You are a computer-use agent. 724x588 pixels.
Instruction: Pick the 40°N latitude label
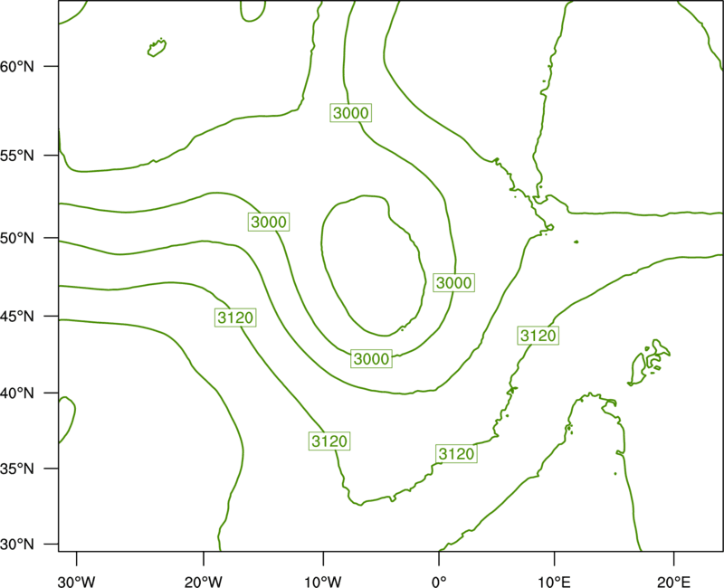[x=17, y=393]
